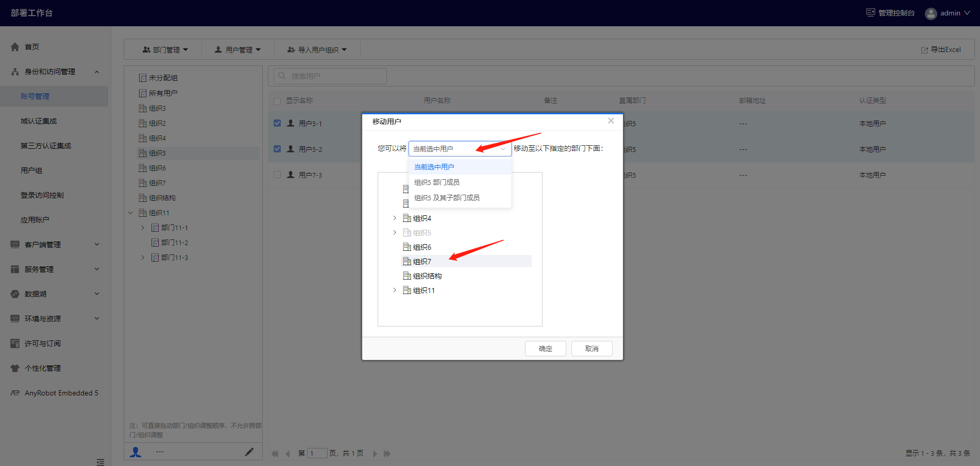Open the admin account menu
This screenshot has width=980, height=466.
[948, 13]
